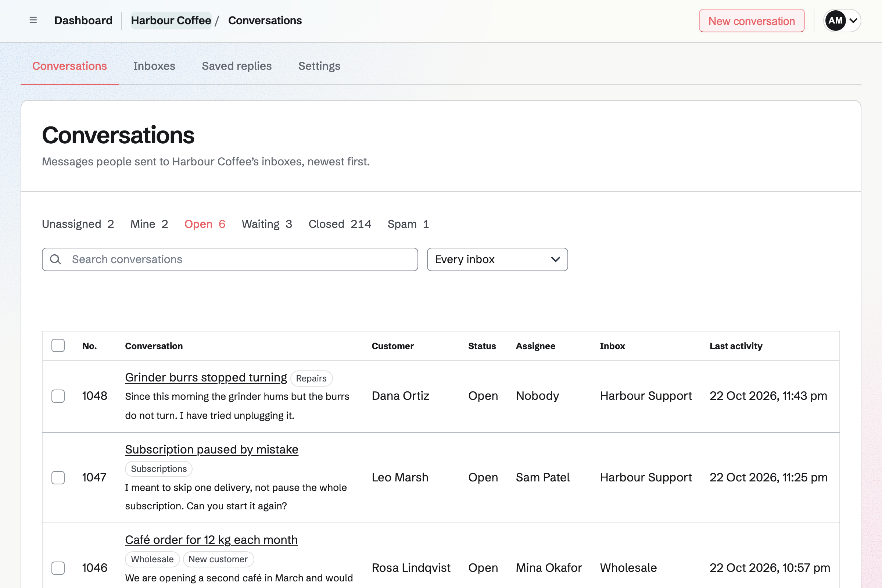Switch to the Inboxes tab

[154, 66]
